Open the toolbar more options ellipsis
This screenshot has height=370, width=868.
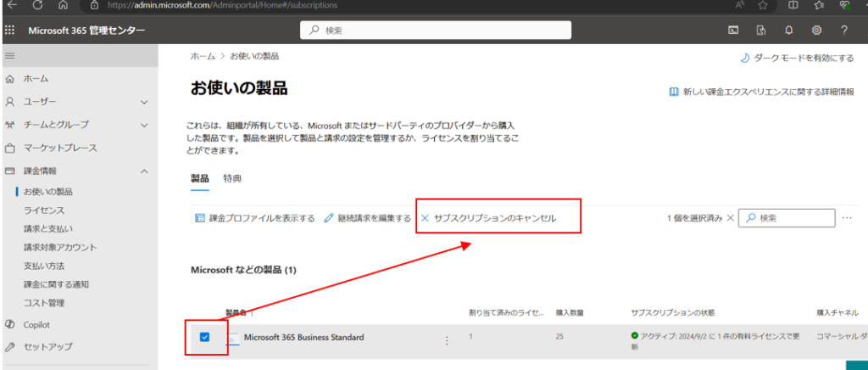(x=847, y=218)
